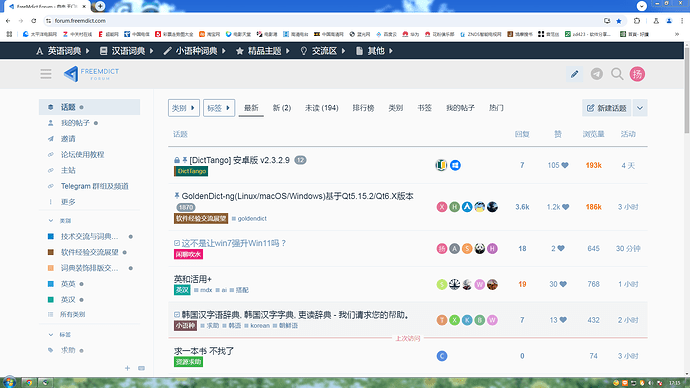Open Chrome from the taskbar
The width and height of the screenshot is (690, 388).
click(29, 382)
